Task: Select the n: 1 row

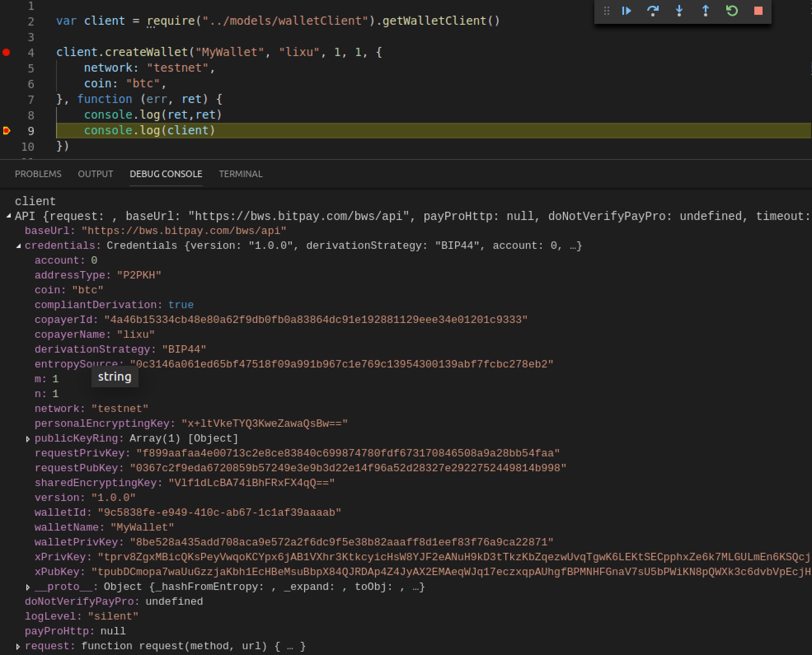Action: (x=47, y=394)
